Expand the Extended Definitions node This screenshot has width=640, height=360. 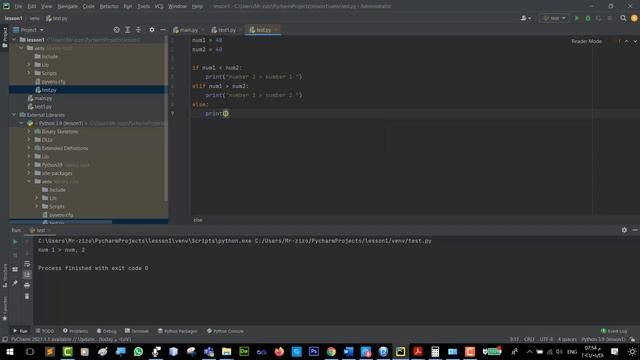[29, 148]
